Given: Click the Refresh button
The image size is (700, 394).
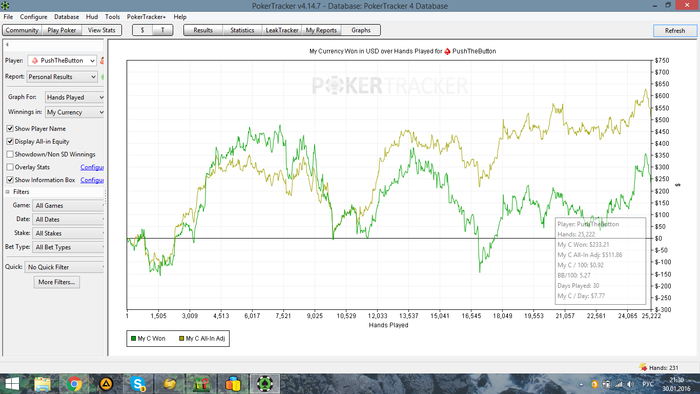Looking at the screenshot, I should [675, 31].
